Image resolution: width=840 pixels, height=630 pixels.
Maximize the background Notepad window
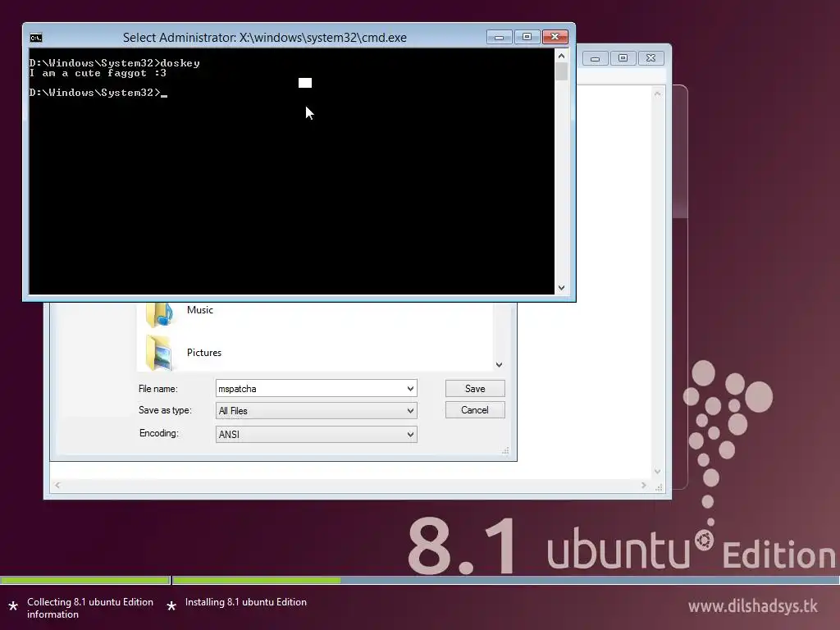point(623,58)
